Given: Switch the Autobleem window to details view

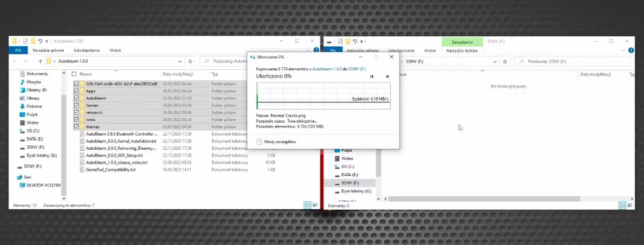Looking at the screenshot, I should pos(307,205).
